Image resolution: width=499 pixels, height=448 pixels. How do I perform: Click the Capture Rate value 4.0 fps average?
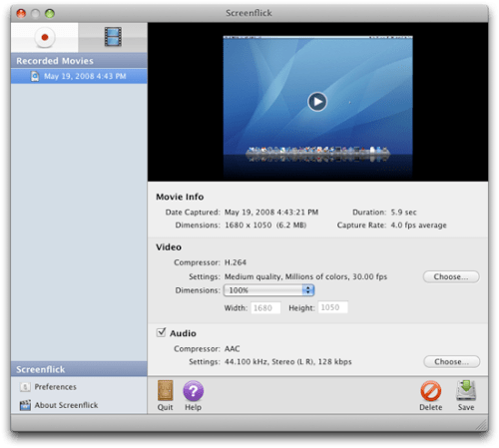tap(418, 225)
